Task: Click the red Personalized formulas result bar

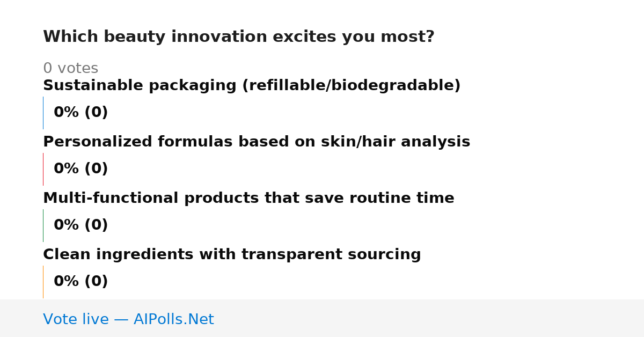Action: click(43, 169)
